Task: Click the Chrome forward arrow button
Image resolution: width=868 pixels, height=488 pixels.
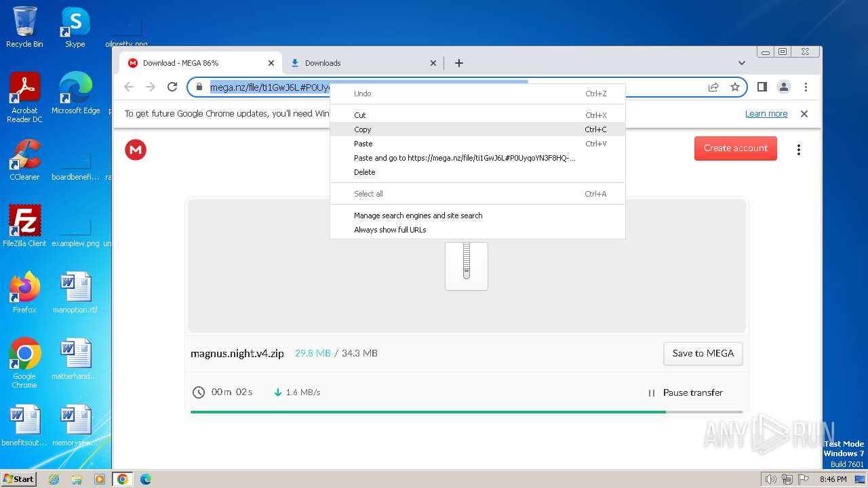Action: click(151, 87)
